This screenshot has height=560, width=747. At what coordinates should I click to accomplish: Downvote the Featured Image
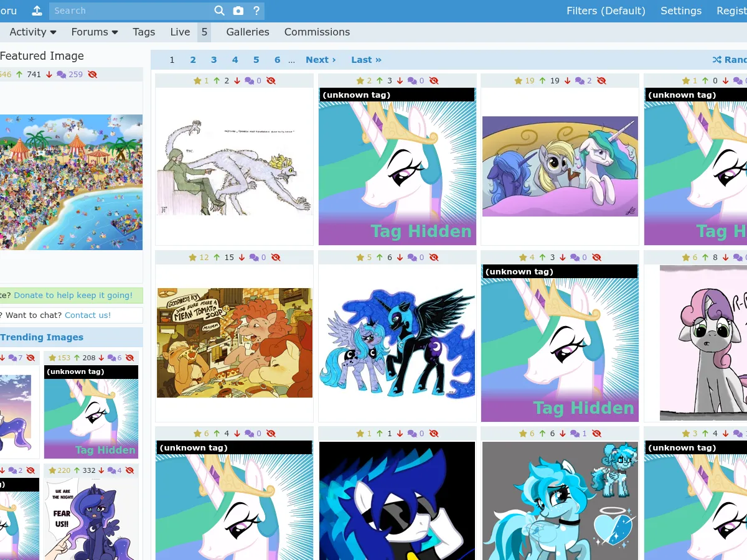49,74
